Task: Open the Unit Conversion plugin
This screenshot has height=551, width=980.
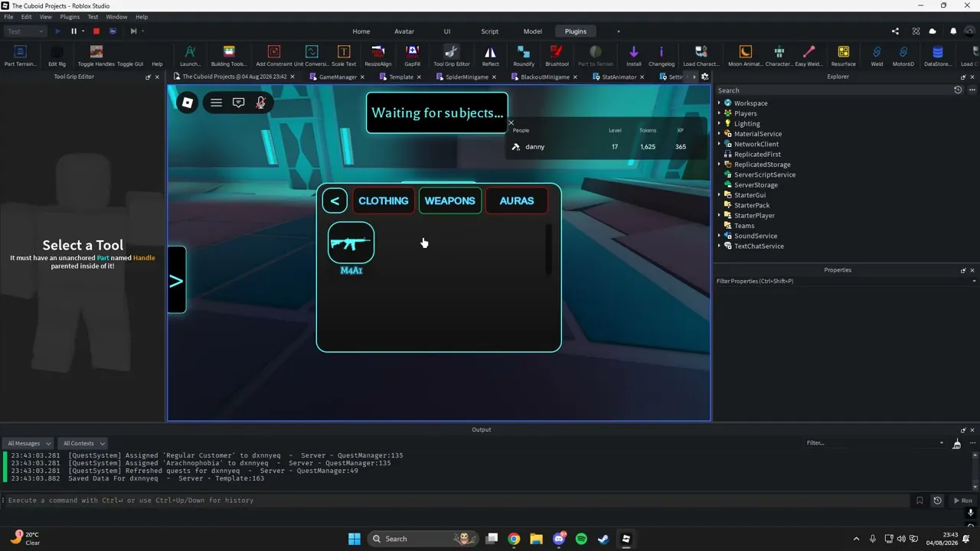Action: click(x=311, y=55)
